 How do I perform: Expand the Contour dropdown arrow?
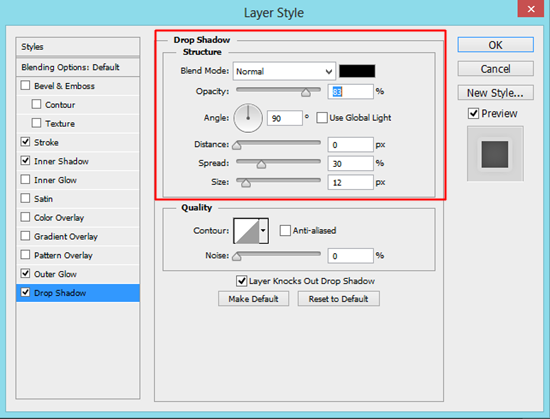point(263,231)
